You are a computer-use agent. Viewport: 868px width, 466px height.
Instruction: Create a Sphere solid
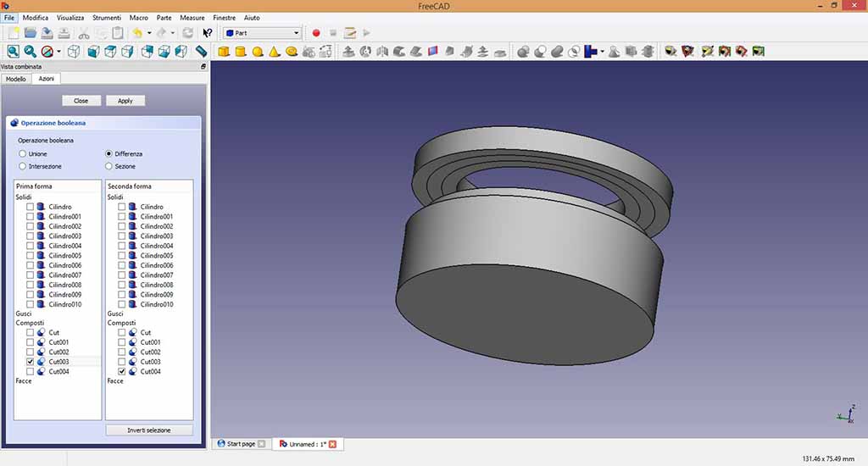click(x=258, y=52)
